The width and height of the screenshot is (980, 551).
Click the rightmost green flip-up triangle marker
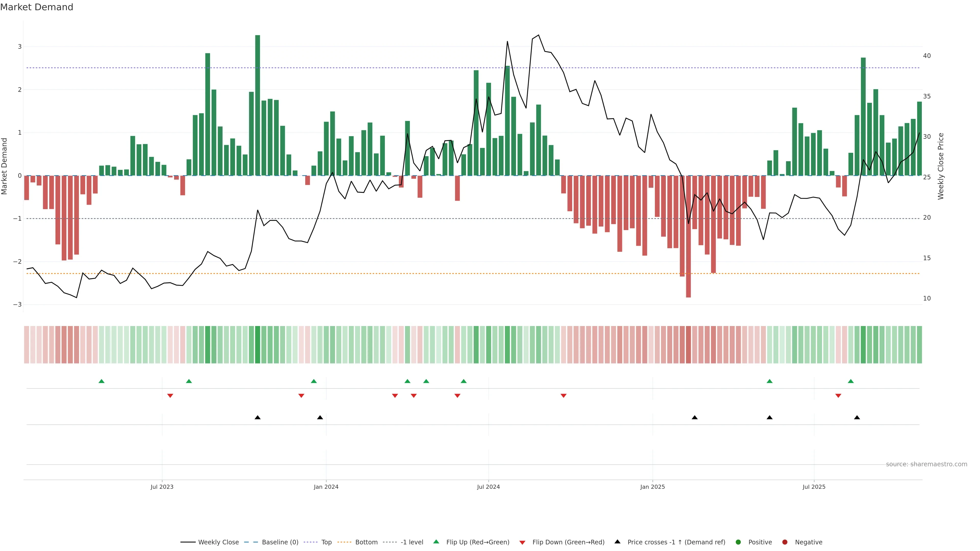coord(851,381)
